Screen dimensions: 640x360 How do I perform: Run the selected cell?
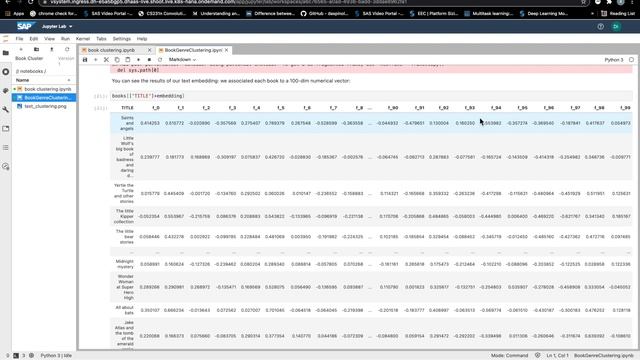coord(138,60)
